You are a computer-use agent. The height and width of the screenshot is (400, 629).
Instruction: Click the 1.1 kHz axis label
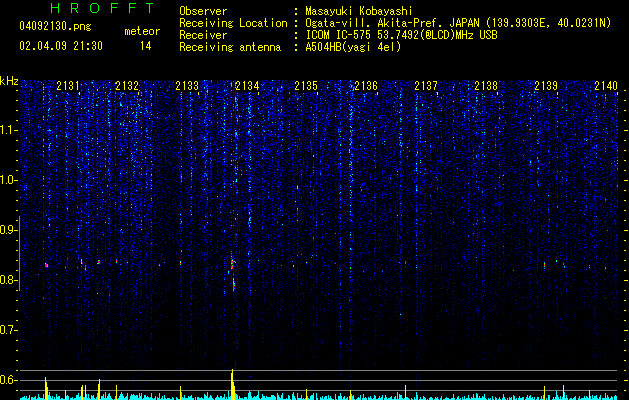point(8,130)
